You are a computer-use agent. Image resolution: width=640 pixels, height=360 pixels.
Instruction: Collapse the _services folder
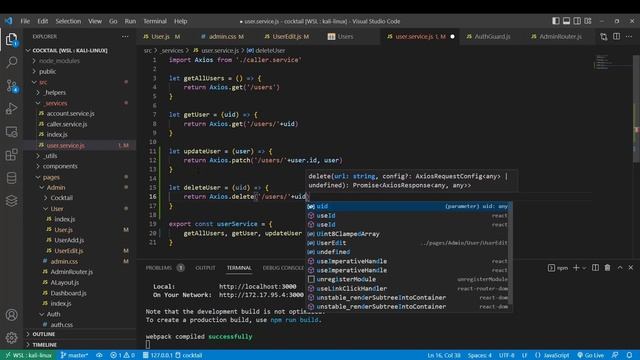coord(80,103)
